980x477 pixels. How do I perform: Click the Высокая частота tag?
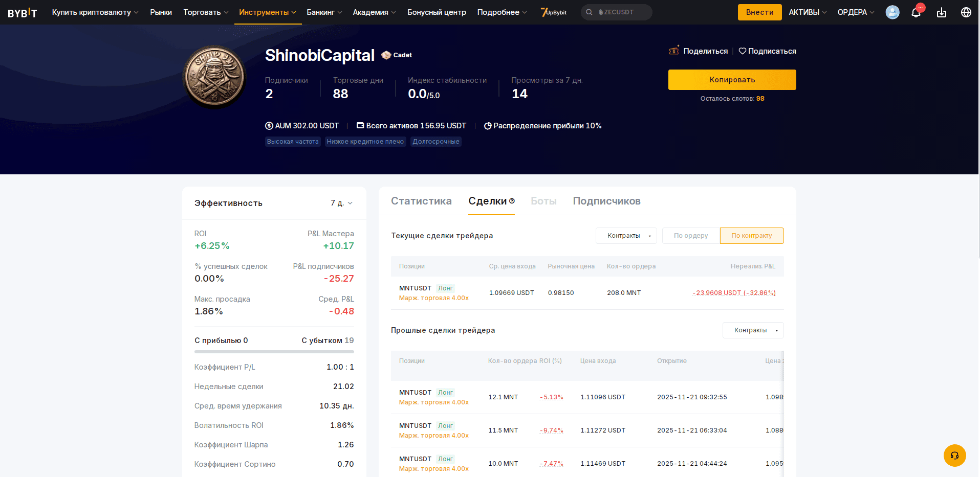pyautogui.click(x=293, y=142)
